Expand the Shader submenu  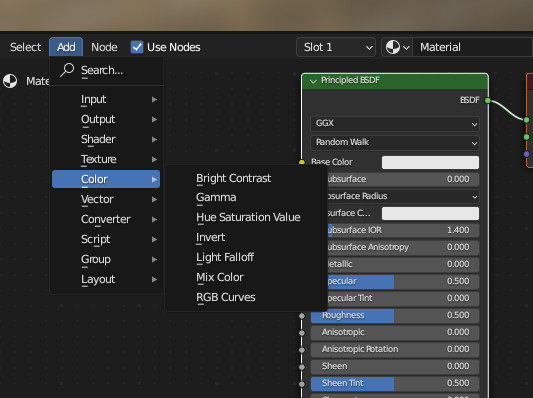point(106,139)
